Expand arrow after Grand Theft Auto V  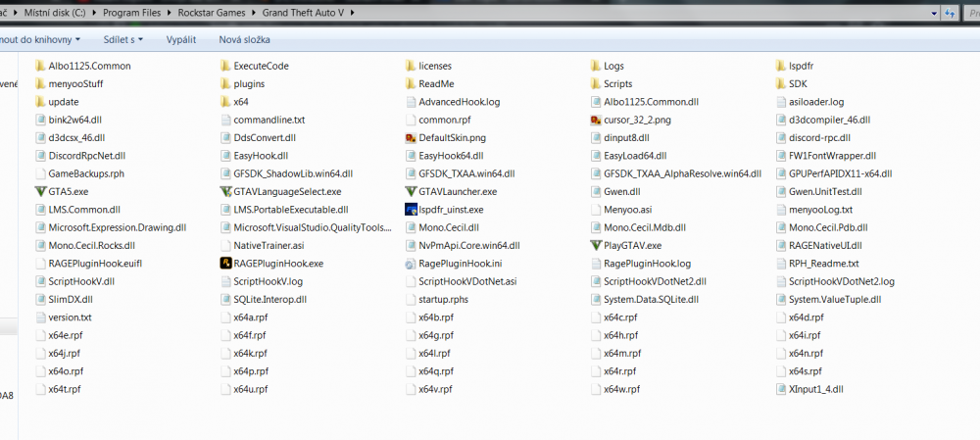[x=352, y=13]
